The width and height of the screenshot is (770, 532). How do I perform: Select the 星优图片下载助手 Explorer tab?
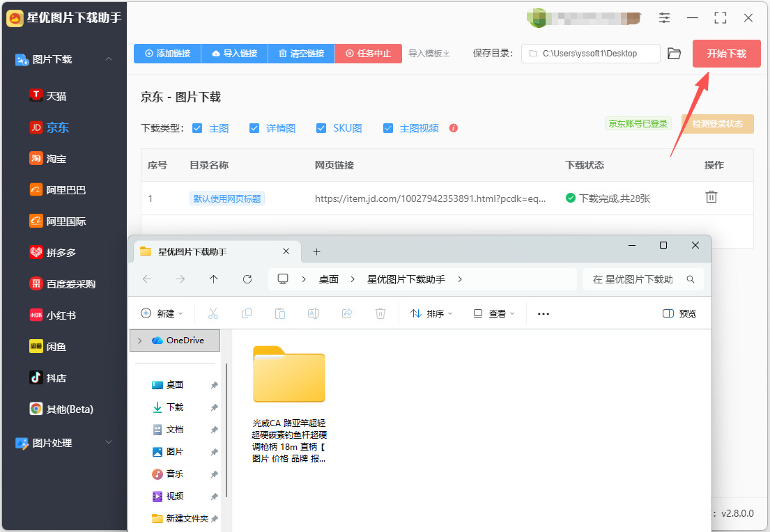pos(217,252)
